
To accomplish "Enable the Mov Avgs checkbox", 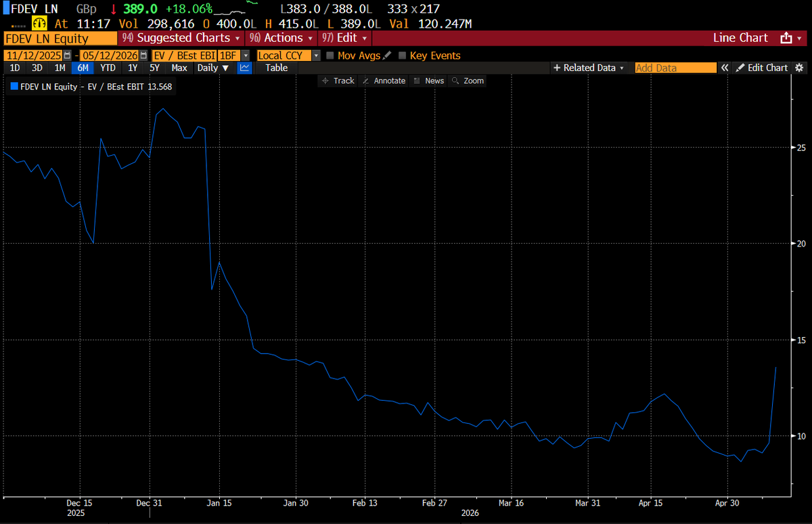I will pyautogui.click(x=330, y=56).
